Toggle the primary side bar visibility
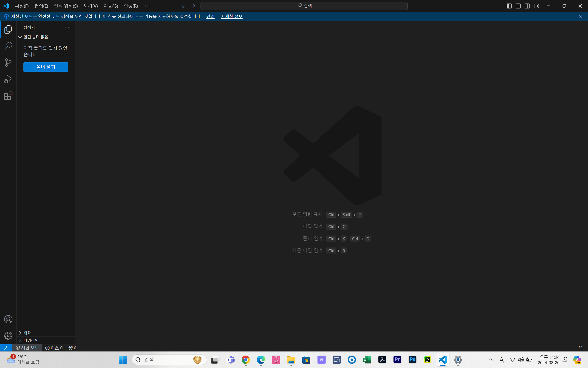This screenshot has height=368, width=588. tap(509, 6)
